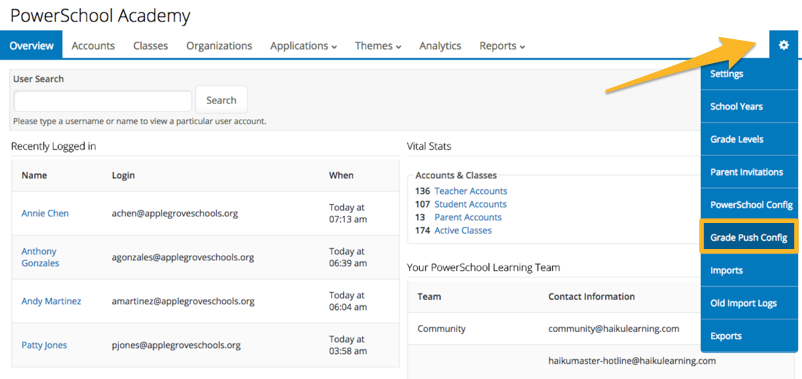Click the Accounts & Classes group label
Viewport: 802px width, 379px height.
click(x=456, y=175)
